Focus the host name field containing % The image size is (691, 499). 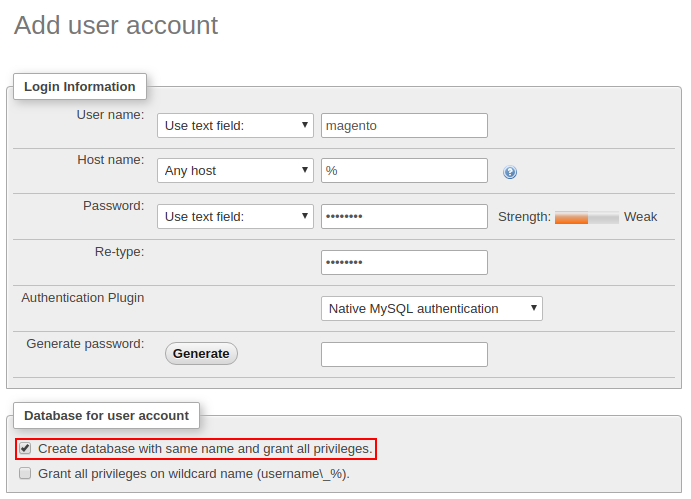click(x=404, y=171)
